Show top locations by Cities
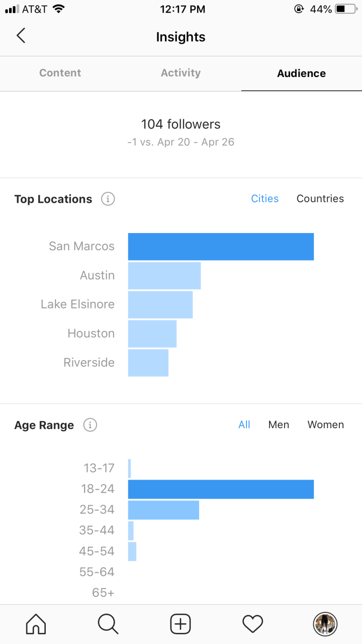 [265, 199]
